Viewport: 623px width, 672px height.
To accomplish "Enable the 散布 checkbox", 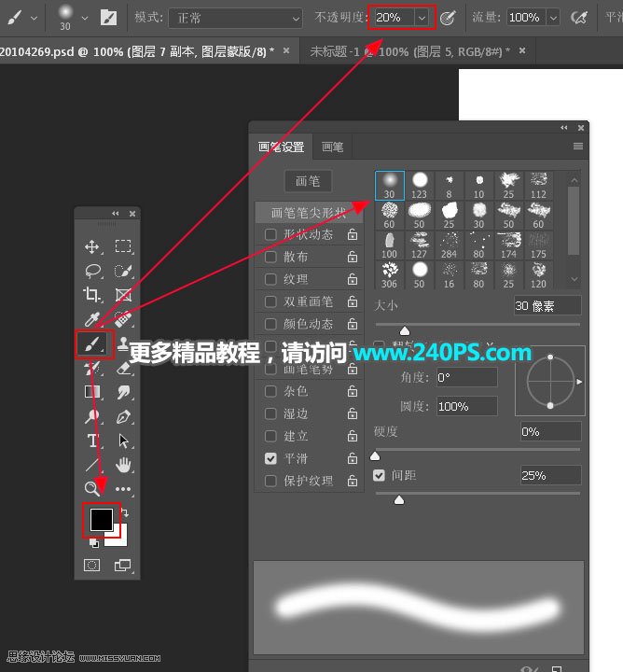I will pyautogui.click(x=270, y=257).
